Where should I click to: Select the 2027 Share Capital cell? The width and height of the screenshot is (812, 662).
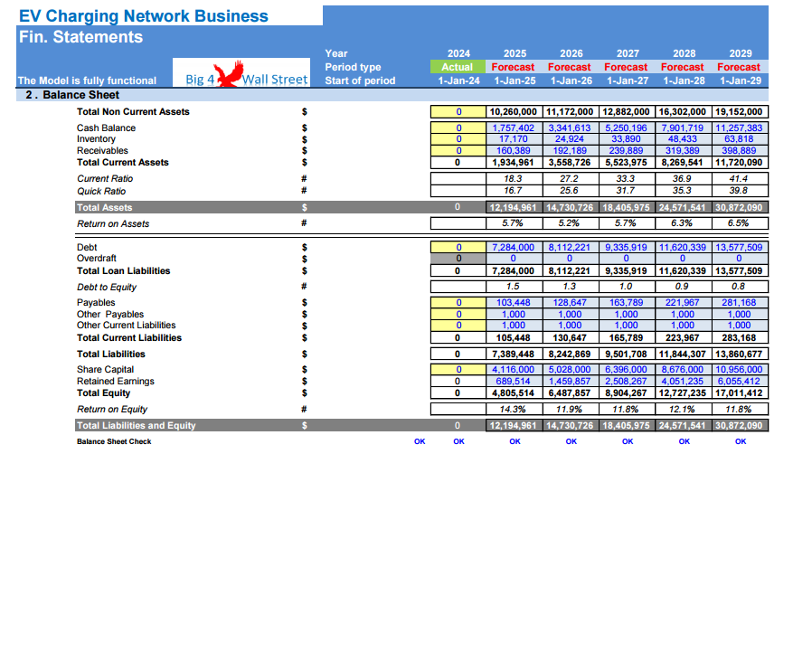[x=627, y=369]
